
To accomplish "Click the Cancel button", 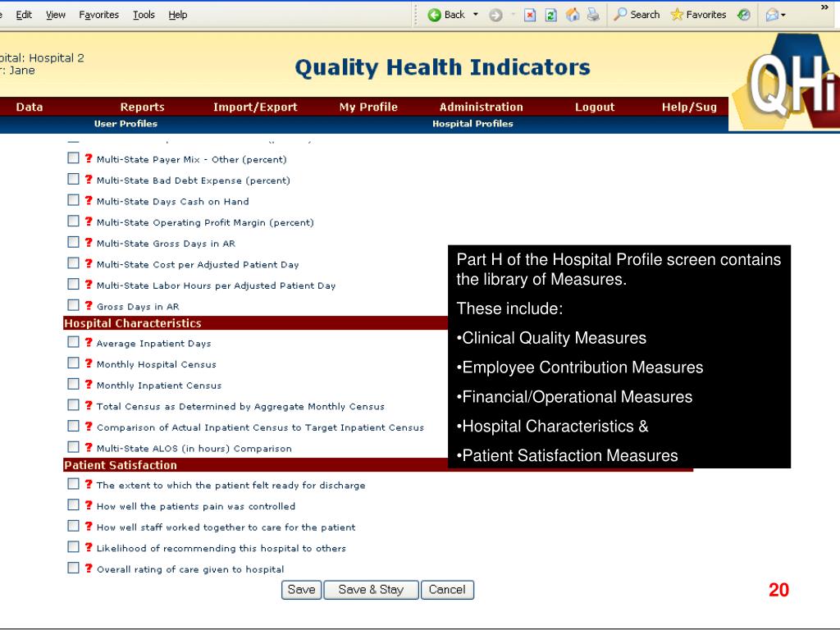I will [447, 590].
